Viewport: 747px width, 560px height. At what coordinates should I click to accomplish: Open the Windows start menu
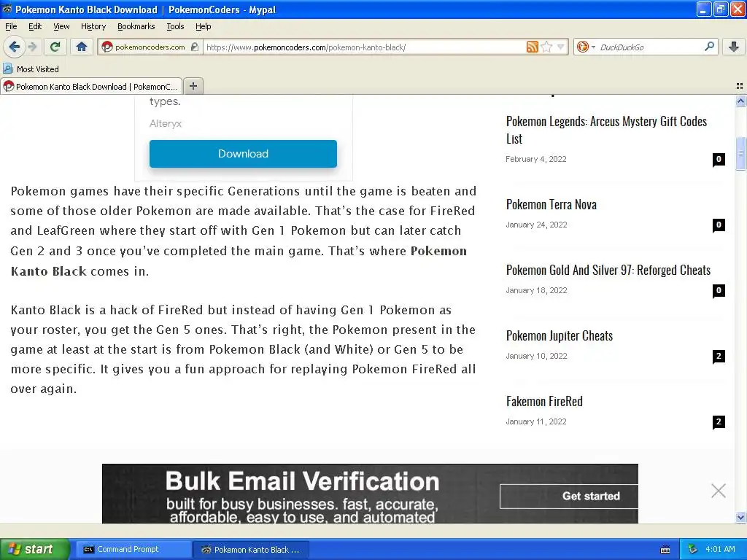[x=35, y=549]
